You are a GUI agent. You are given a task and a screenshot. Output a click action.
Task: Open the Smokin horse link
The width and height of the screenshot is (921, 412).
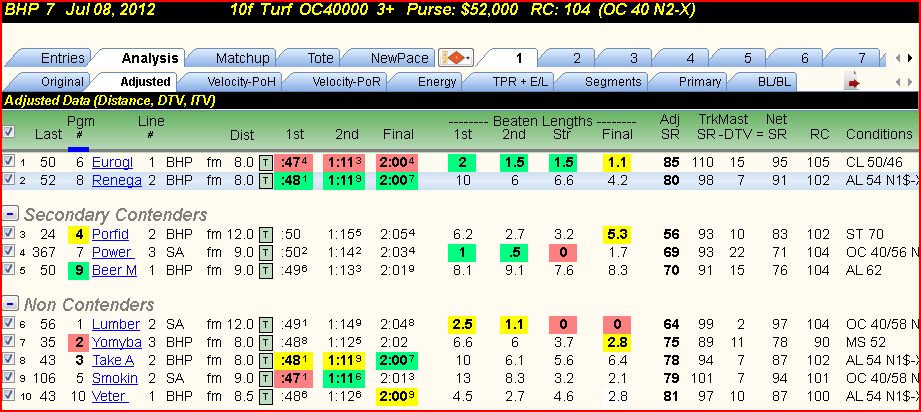(115, 378)
